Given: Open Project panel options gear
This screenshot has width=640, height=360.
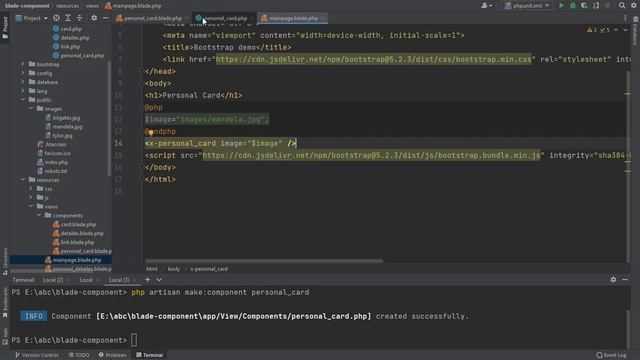Looking at the screenshot, I should click(x=94, y=18).
